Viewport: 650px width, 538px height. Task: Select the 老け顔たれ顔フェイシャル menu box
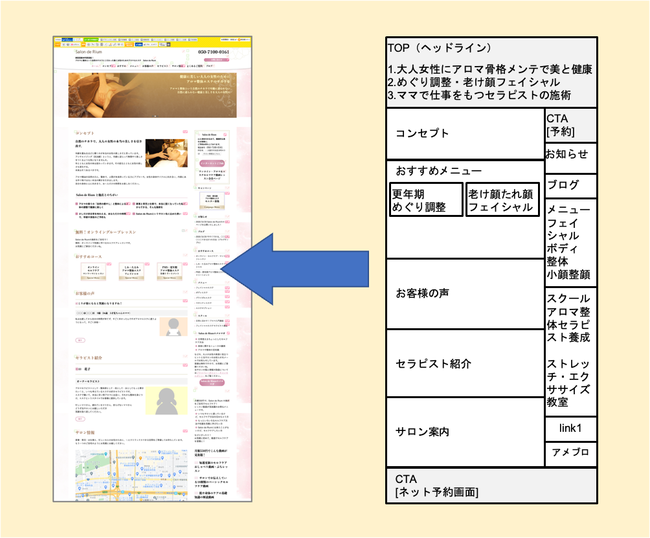coord(502,199)
